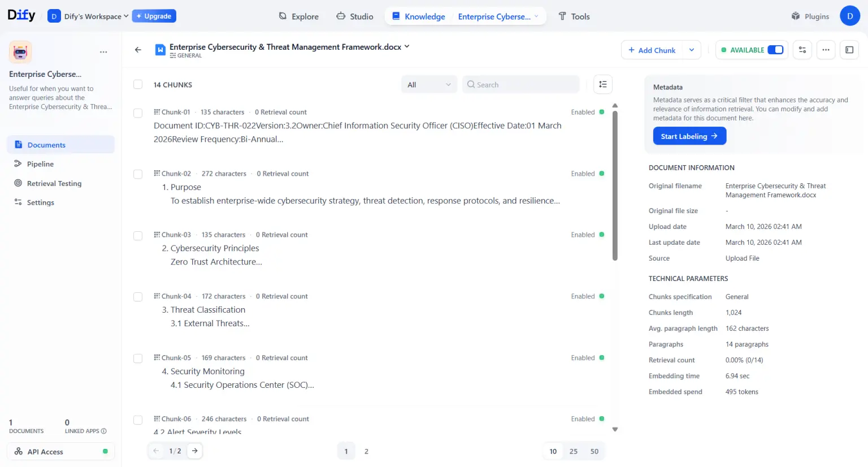Toggle the AVAILABLE document switch
The height and width of the screenshot is (467, 868).
[775, 50]
